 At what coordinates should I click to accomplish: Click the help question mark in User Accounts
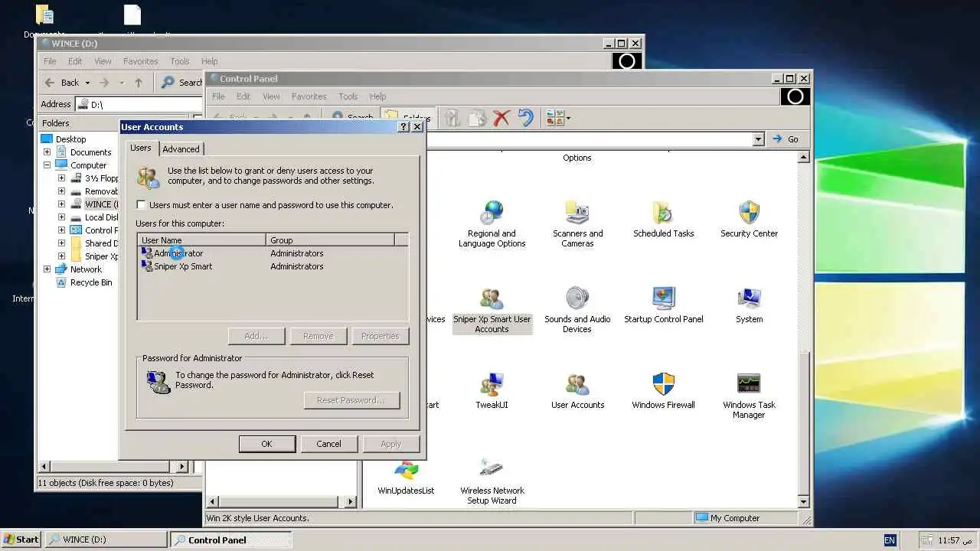coord(403,127)
